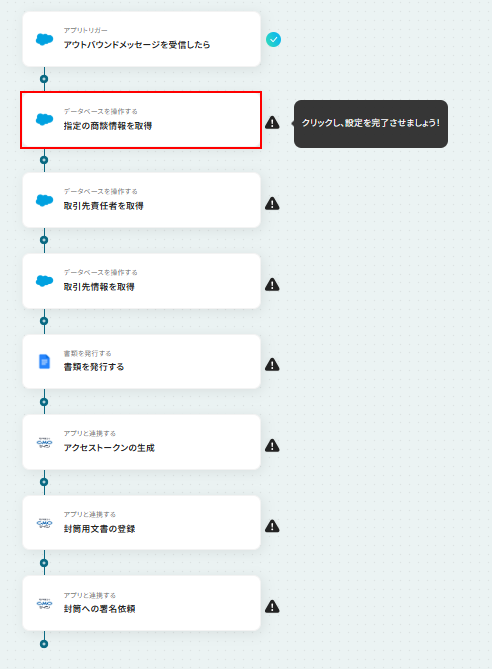
Task: Click connector node between アクセストークンの生成 and 封筒用文書の登録
Action: (44, 482)
